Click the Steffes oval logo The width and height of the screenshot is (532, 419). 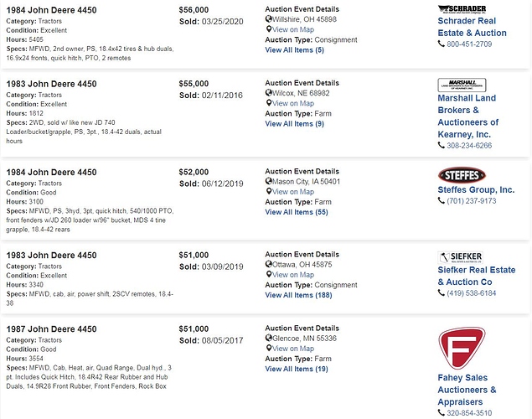click(462, 175)
